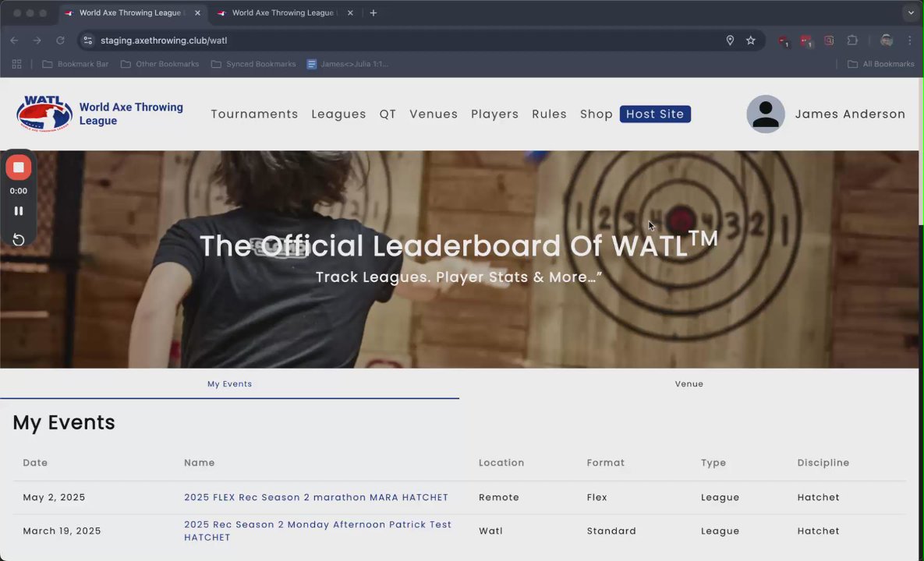Click the Location column header
The image size is (924, 561).
[x=501, y=463]
